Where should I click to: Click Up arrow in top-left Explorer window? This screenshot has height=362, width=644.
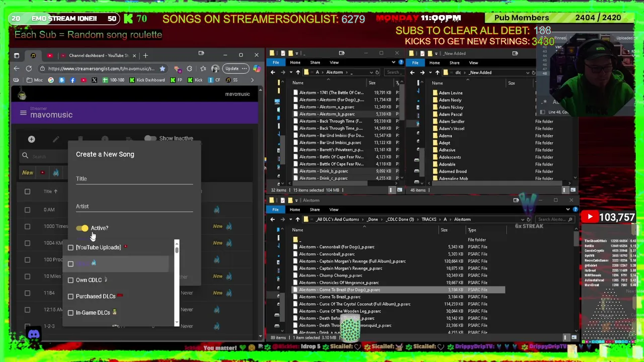[x=298, y=72]
